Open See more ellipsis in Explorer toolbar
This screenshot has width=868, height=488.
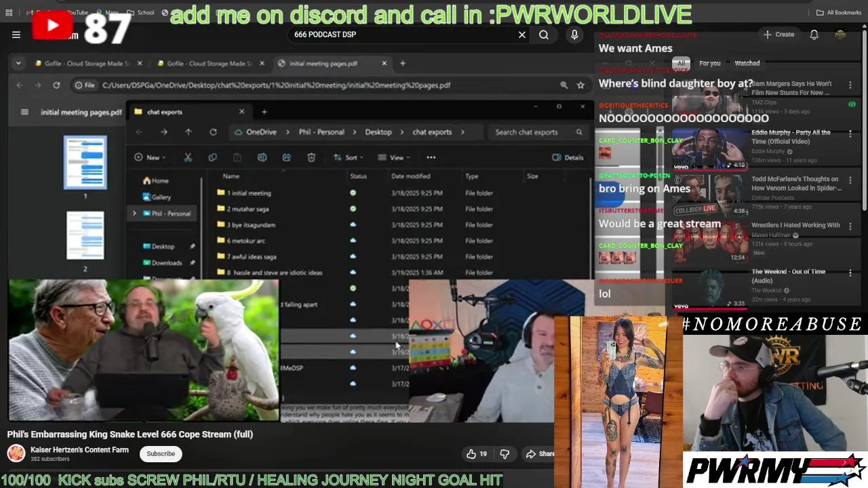tap(431, 157)
